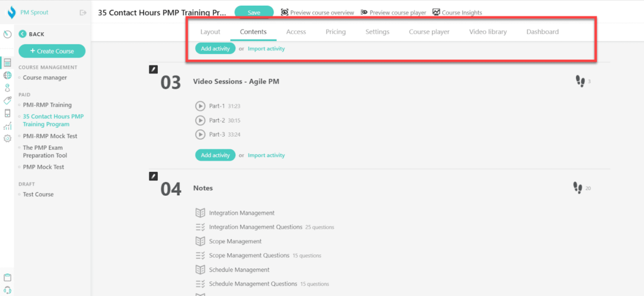
Task: Open the Pricing tab
Action: coord(336,31)
